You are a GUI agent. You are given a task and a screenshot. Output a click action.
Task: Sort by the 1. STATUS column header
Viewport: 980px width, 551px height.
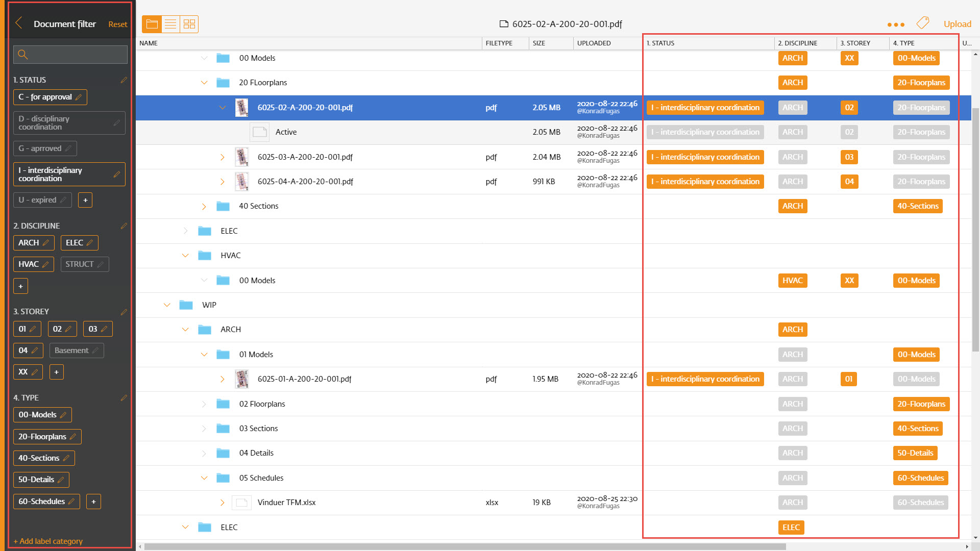709,43
